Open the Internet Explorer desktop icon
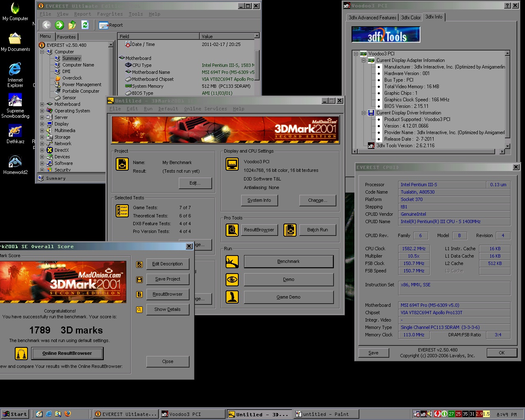525x420 pixels. 15,75
